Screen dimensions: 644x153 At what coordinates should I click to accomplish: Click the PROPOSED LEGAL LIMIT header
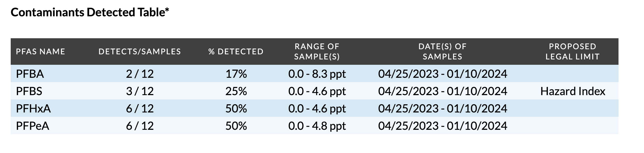(x=573, y=52)
